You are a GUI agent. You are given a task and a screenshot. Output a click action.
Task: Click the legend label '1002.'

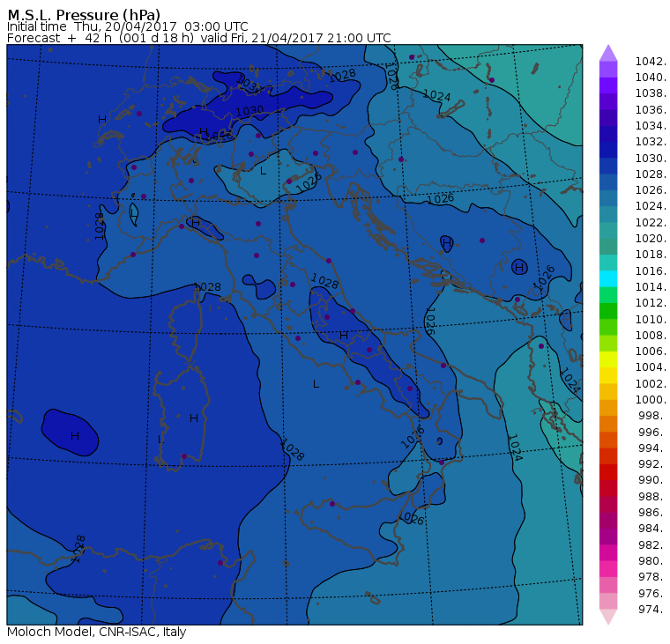pos(651,383)
